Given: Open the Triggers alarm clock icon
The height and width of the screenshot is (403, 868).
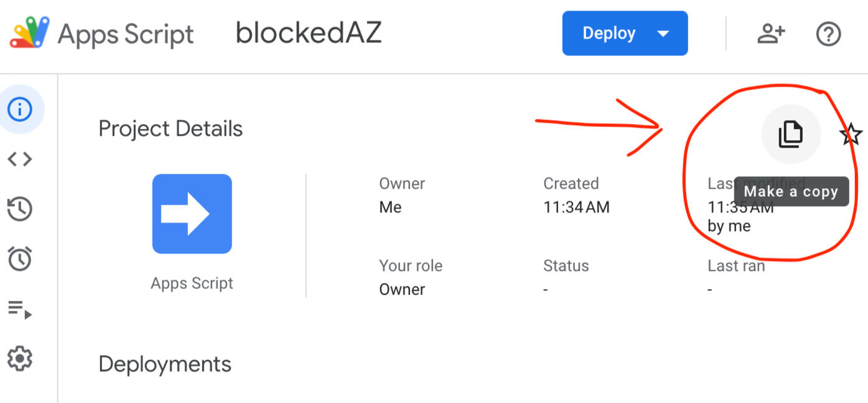Looking at the screenshot, I should pos(20,258).
